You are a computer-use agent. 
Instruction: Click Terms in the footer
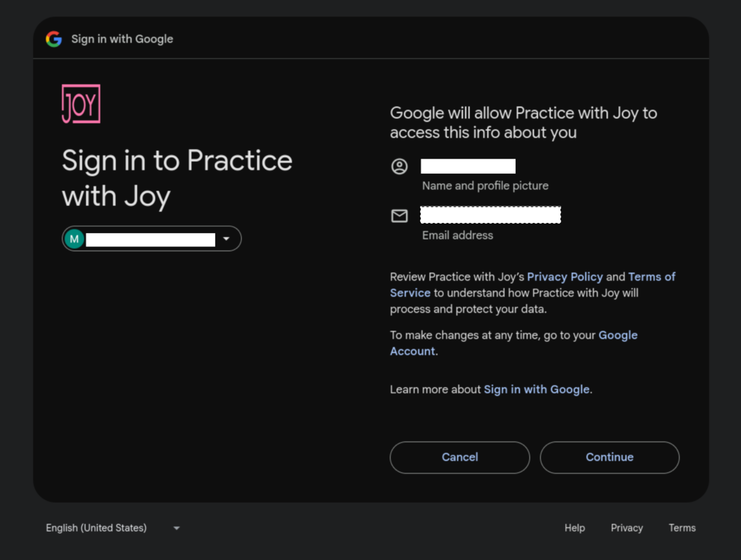682,528
